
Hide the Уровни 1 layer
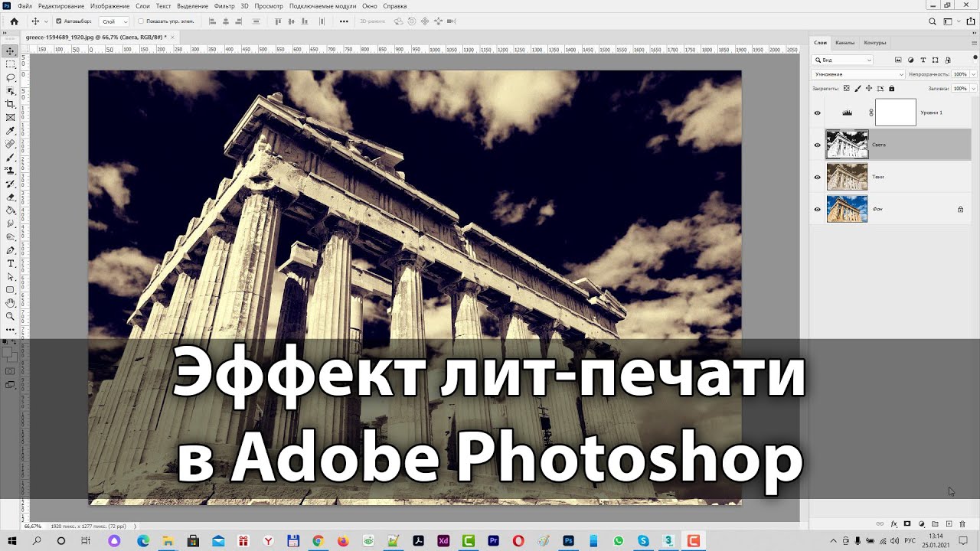[817, 112]
